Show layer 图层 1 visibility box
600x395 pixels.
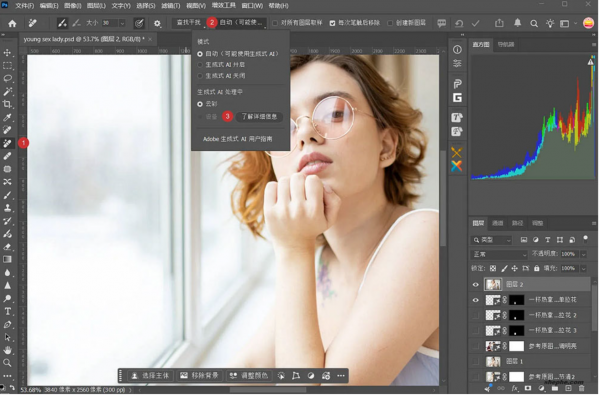point(476,361)
